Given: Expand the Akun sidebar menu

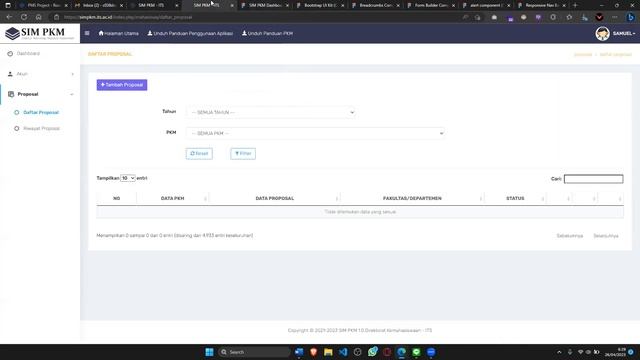Looking at the screenshot, I should point(40,74).
